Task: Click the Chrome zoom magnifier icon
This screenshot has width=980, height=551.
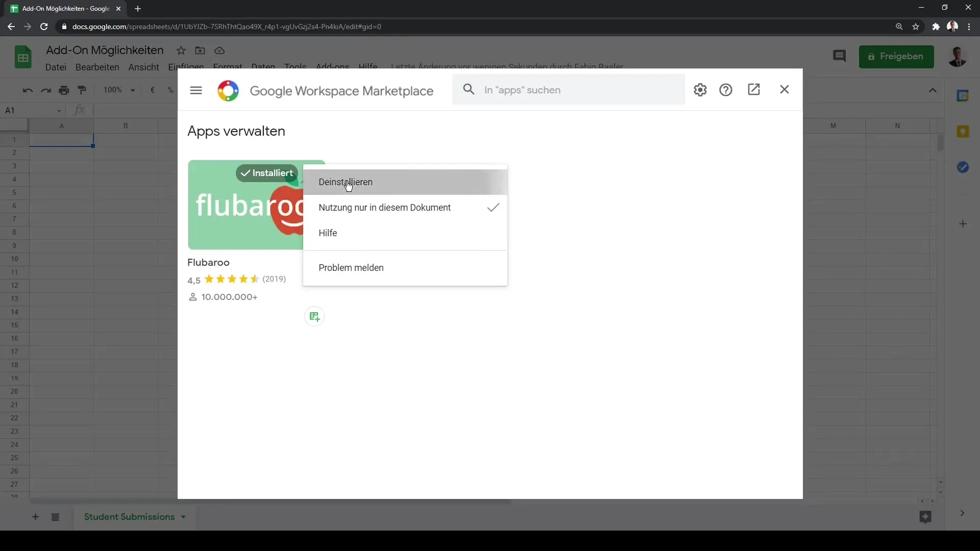Action: click(x=899, y=27)
